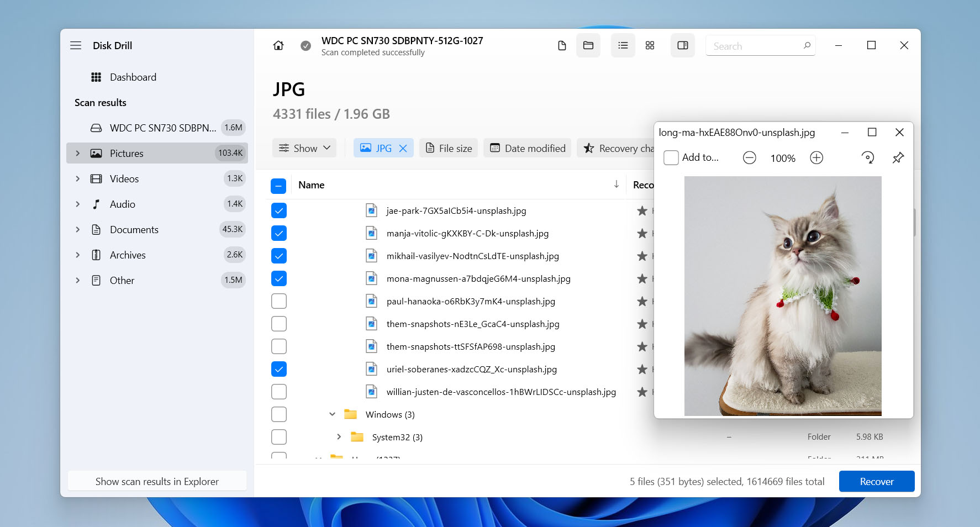Image resolution: width=980 pixels, height=527 pixels.
Task: Expand the Documents category
Action: [78, 229]
